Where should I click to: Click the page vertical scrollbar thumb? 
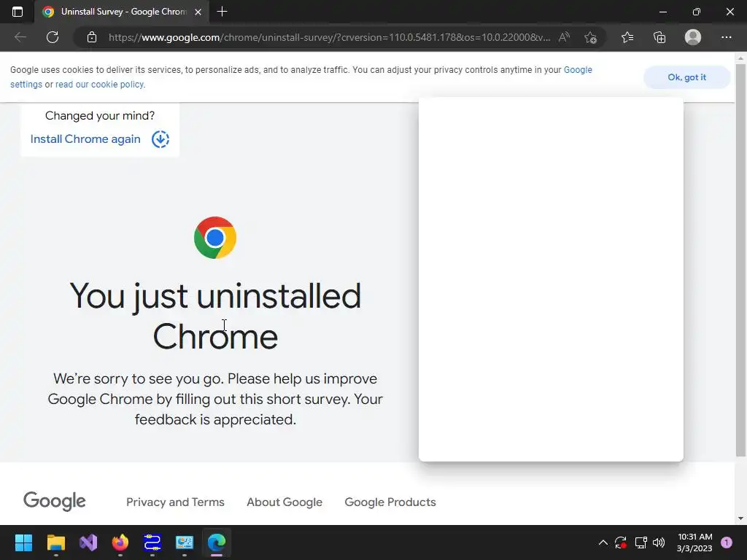(x=740, y=260)
